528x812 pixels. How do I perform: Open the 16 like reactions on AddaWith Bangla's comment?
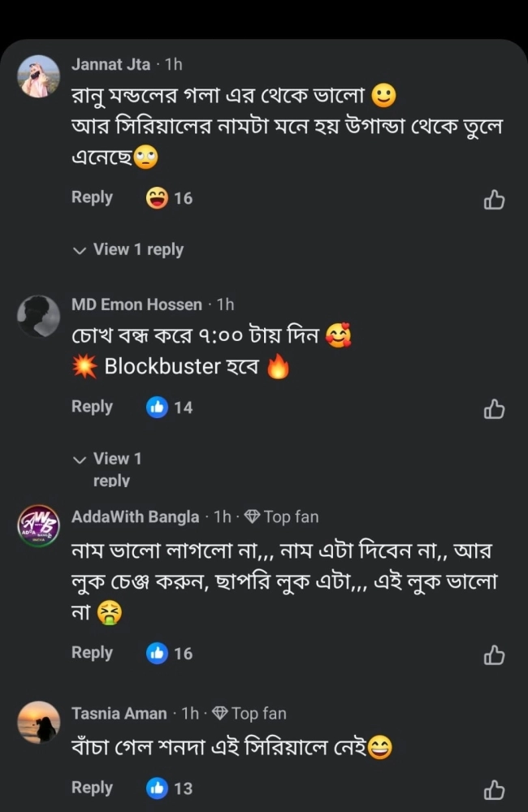click(x=169, y=653)
